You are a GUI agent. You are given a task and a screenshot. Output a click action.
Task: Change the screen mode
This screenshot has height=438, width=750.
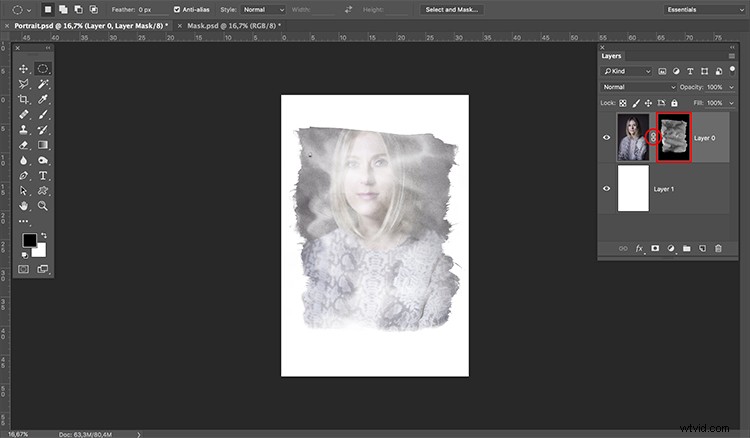pos(43,269)
